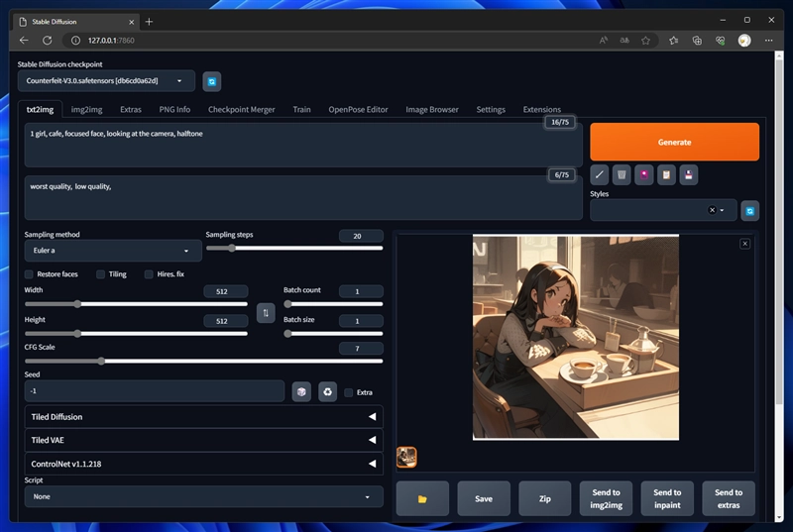Image resolution: width=793 pixels, height=532 pixels.
Task: Send the image to inpaint
Action: coord(667,498)
